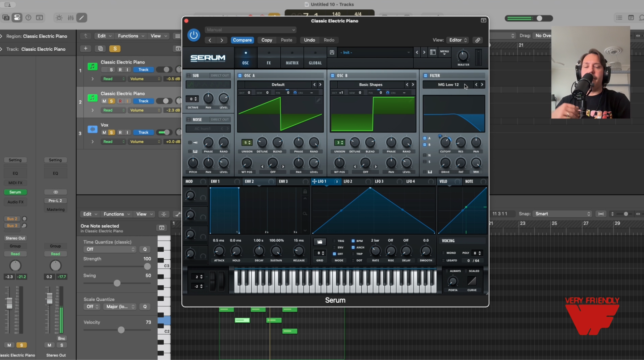This screenshot has width=644, height=360.
Task: Open Scale Quantize Major scale dropdown
Action: (x=120, y=307)
